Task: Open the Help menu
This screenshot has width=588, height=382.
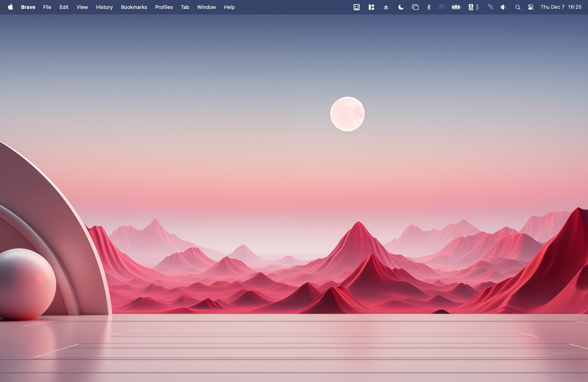Action: [x=229, y=7]
